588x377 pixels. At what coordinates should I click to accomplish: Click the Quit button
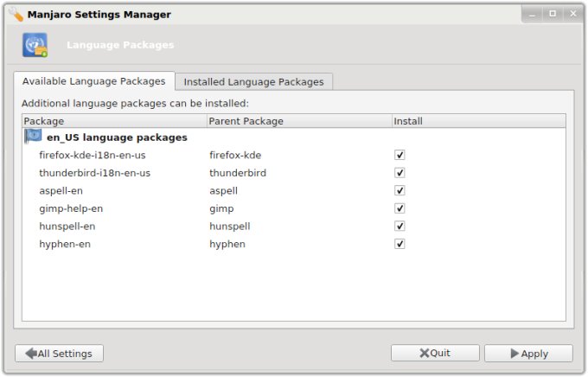[x=435, y=353]
